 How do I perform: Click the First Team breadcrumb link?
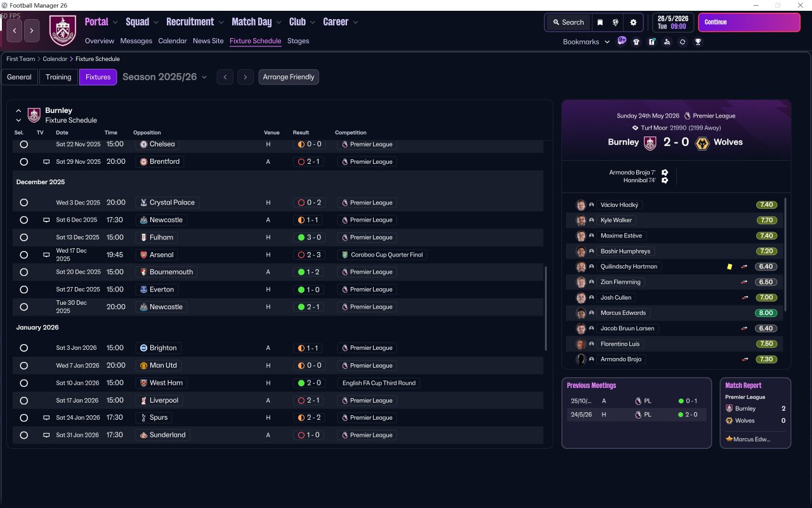[21, 59]
